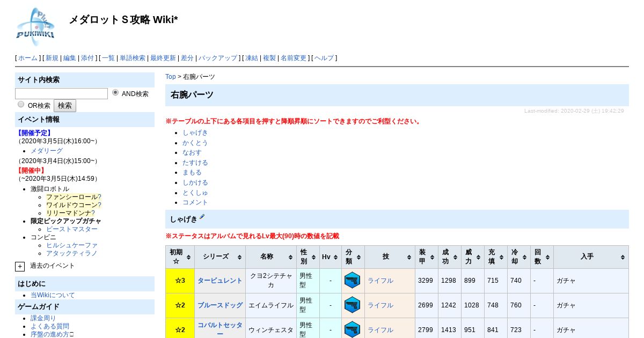Open 新規 page creation link
This screenshot has width=644, height=338.
click(52, 58)
